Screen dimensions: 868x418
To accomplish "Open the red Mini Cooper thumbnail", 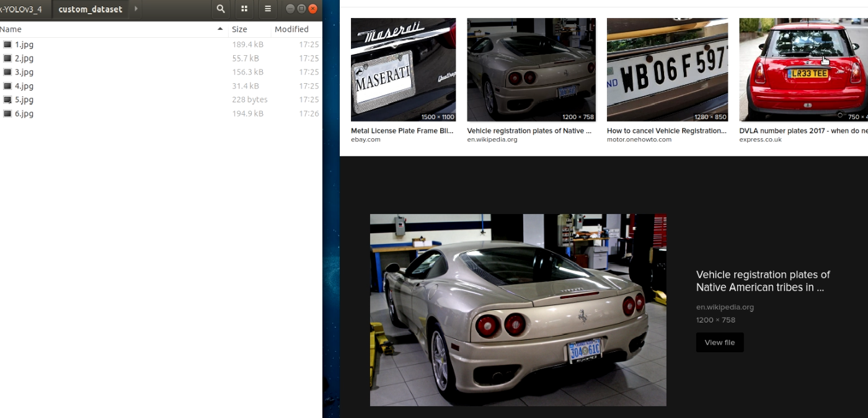I will click(804, 69).
